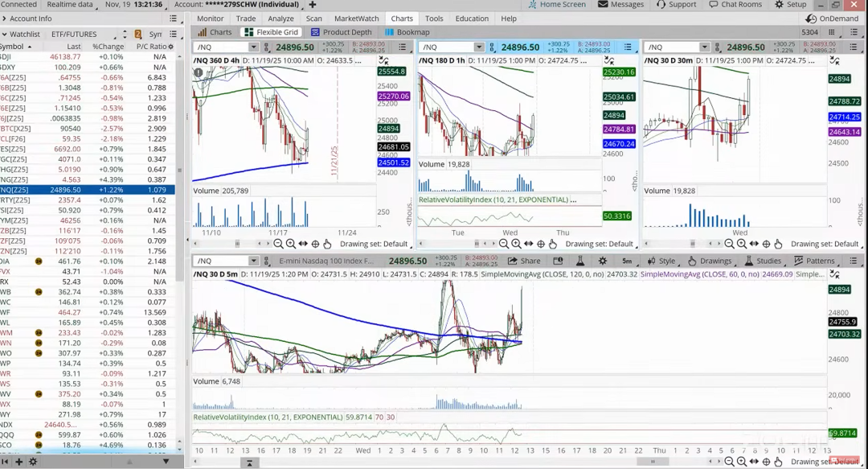Click zoom out magnifier under 4h chart

pyautogui.click(x=278, y=244)
